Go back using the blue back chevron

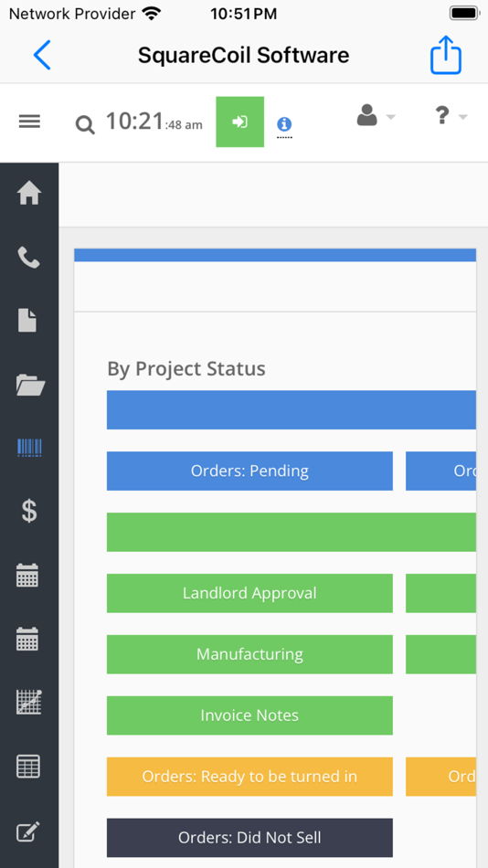tap(42, 55)
